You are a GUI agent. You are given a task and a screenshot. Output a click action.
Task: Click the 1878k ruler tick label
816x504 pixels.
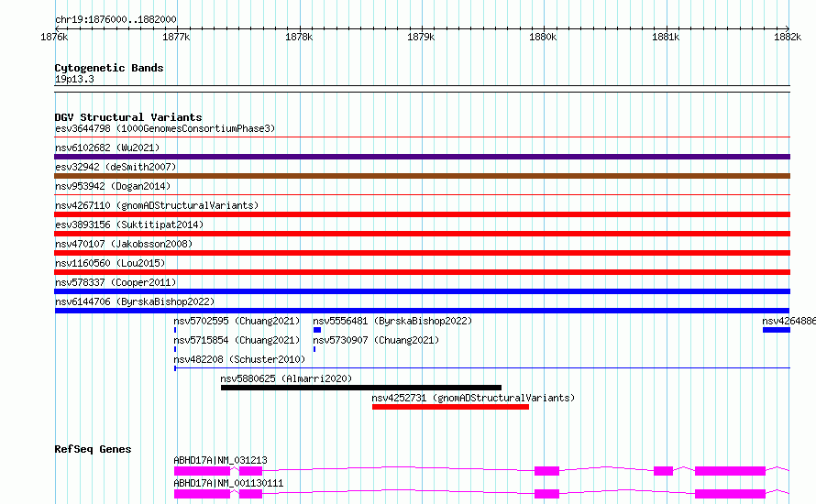tap(299, 37)
